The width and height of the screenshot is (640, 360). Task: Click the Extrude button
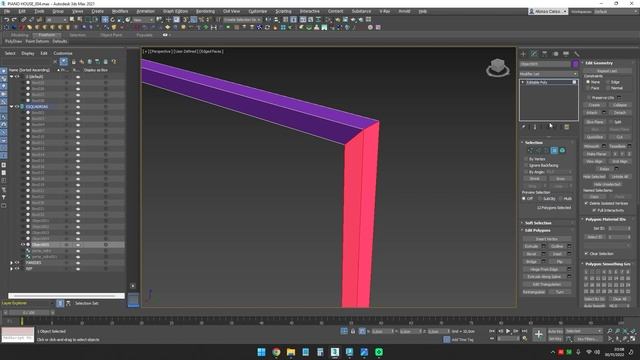[x=531, y=247]
